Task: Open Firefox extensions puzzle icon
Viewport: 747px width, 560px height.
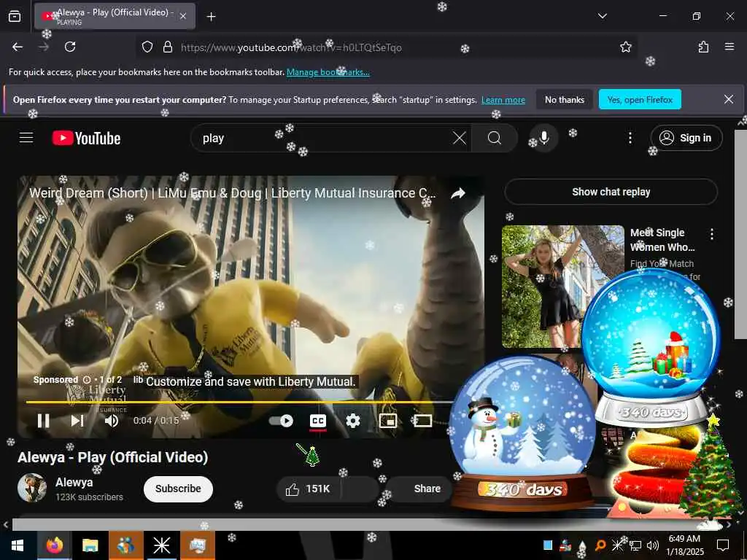Action: 703,47
